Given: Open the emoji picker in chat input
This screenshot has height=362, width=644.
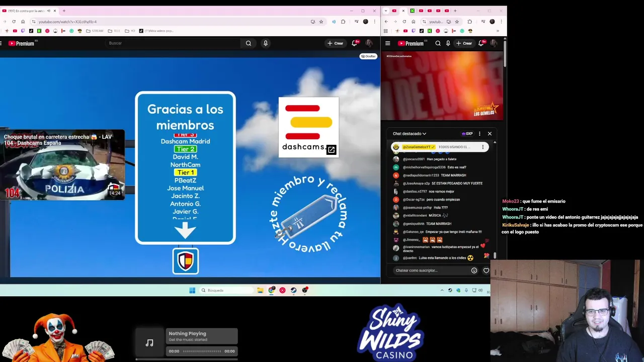Looking at the screenshot, I should coord(474,270).
